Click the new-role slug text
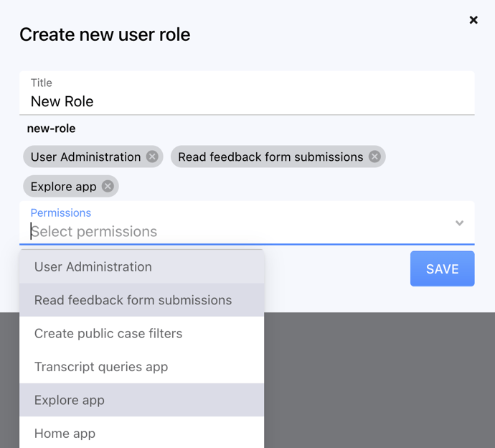Image resolution: width=495 pixels, height=448 pixels. click(x=51, y=129)
